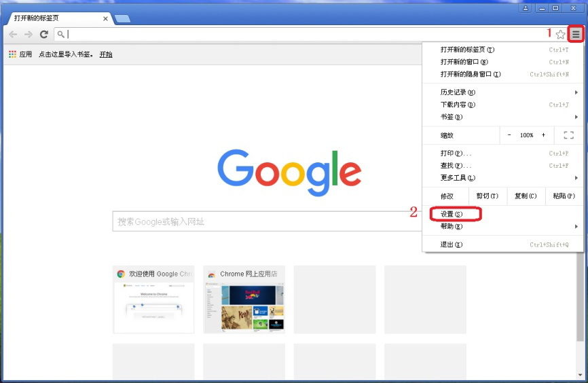
Task: Open the Chrome 网上应用店 thumbnail
Action: 244,299
